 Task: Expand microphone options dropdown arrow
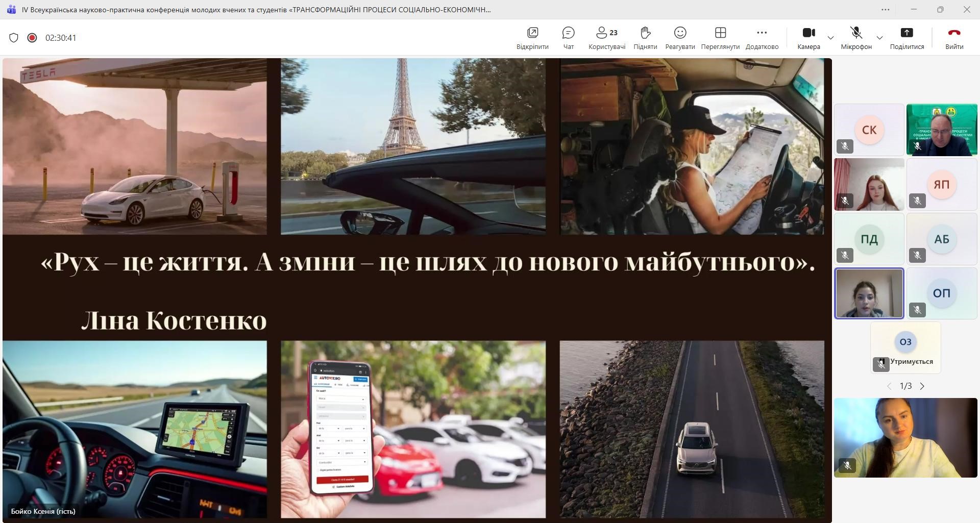[x=879, y=38]
